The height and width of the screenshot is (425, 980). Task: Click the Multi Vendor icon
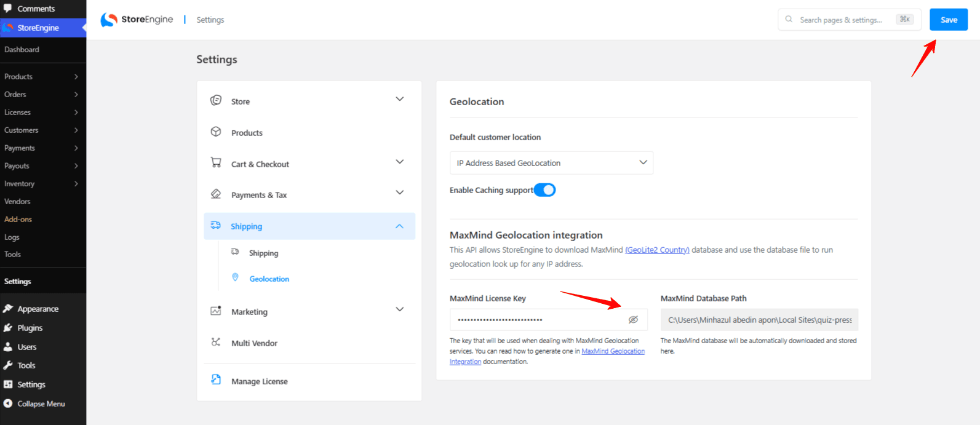tap(216, 342)
